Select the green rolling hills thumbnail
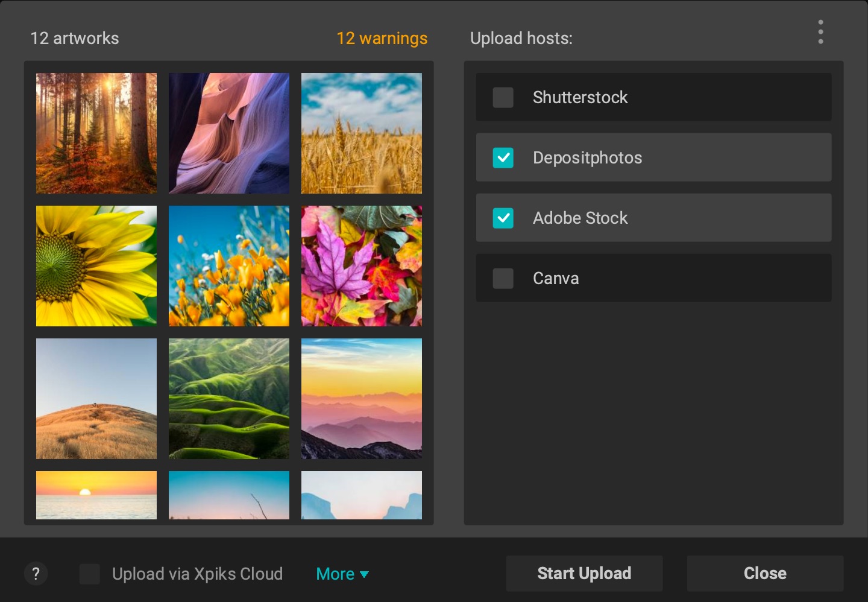Image resolution: width=868 pixels, height=602 pixels. coord(229,398)
